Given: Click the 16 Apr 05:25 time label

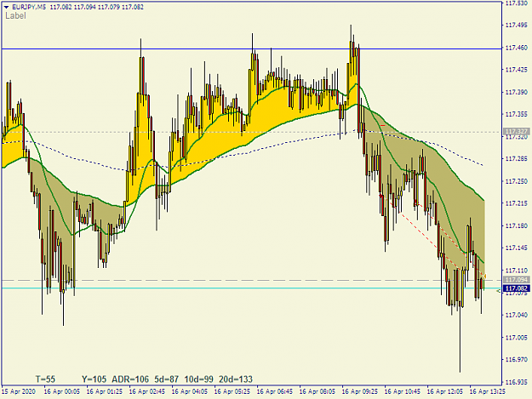Looking at the screenshot, I should pyautogui.click(x=232, y=391).
